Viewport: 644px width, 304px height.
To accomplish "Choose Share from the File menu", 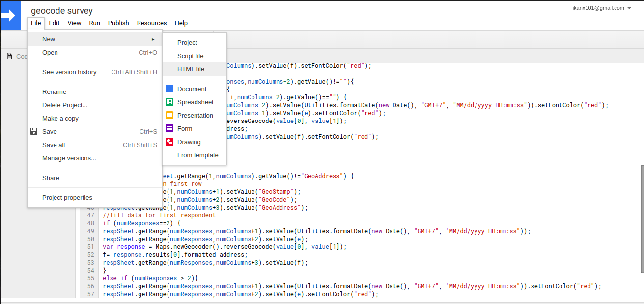I will point(95,178).
